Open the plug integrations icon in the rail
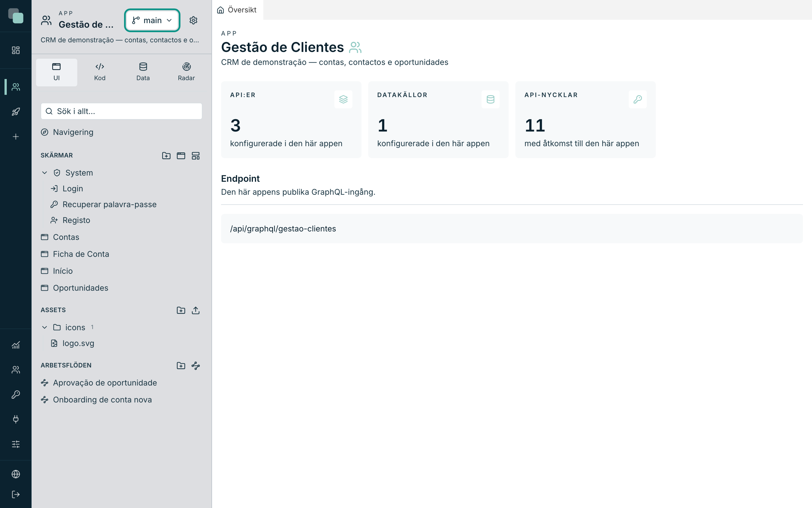Viewport: 812px width, 508px height. (x=16, y=419)
